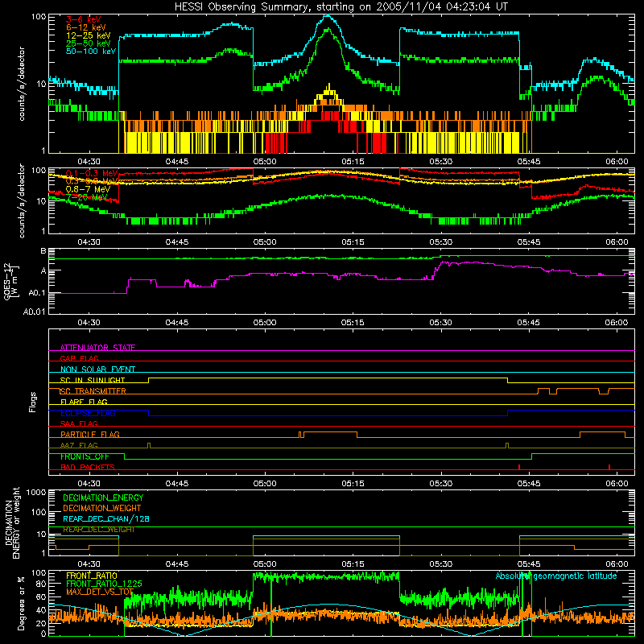This screenshot has width=644, height=644.
Task: Select the BAD_PACKETS flag label
Action: (88, 467)
